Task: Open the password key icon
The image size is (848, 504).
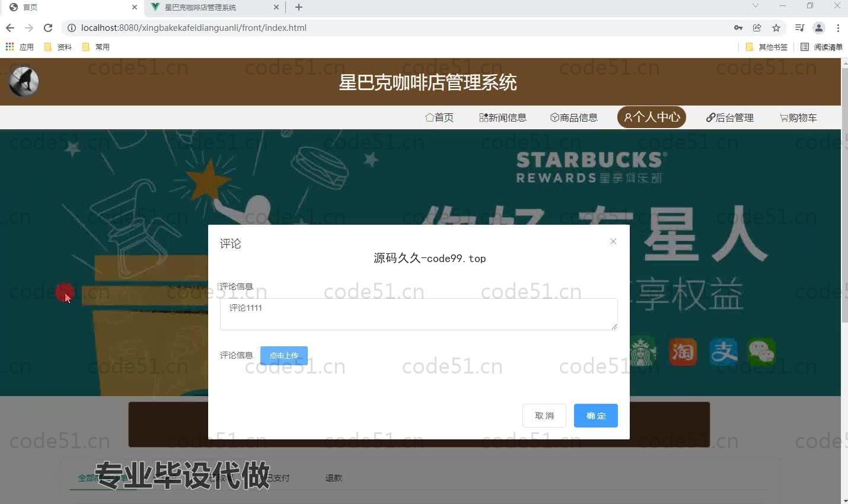Action: (738, 28)
